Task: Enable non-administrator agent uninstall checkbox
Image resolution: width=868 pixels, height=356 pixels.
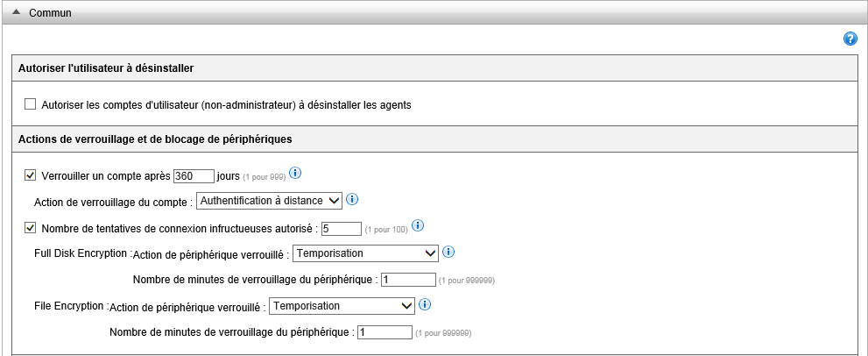Action: (31, 104)
